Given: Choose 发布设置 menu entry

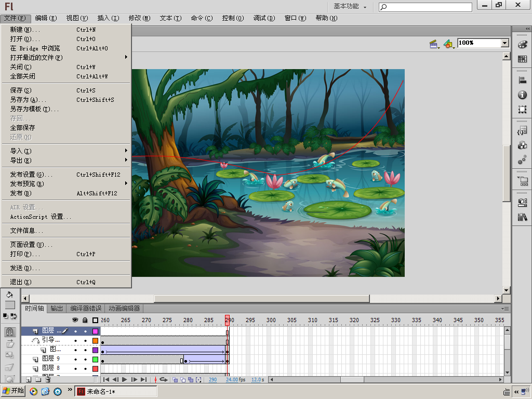Looking at the screenshot, I should (x=66, y=175).
